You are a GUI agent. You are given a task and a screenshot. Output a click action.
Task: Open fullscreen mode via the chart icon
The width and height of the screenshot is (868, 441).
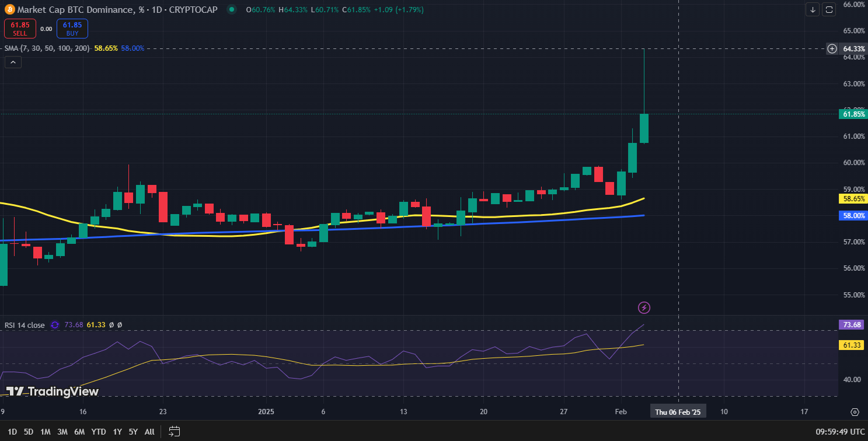click(829, 10)
